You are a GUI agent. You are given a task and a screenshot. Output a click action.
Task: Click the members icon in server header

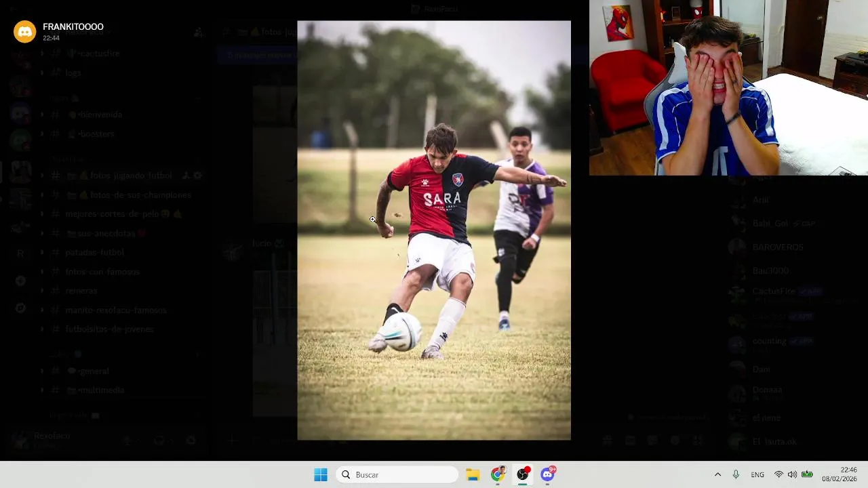[198, 32]
